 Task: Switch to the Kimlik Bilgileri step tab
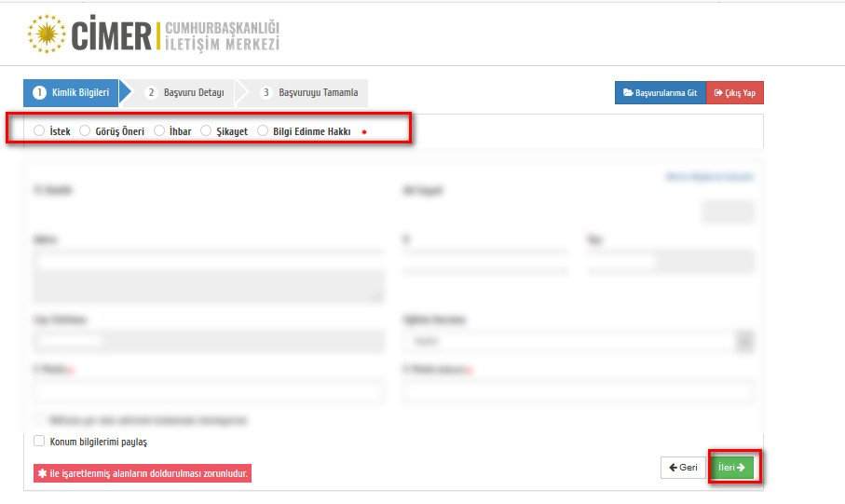coord(72,92)
